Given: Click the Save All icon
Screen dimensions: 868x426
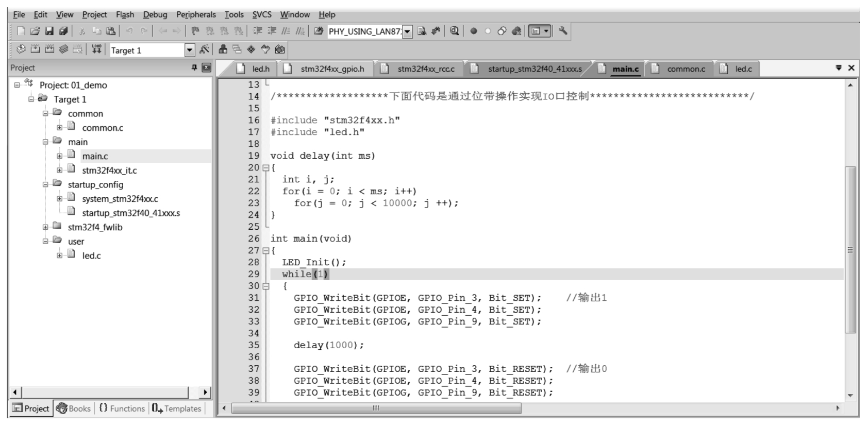Looking at the screenshot, I should pyautogui.click(x=63, y=31).
